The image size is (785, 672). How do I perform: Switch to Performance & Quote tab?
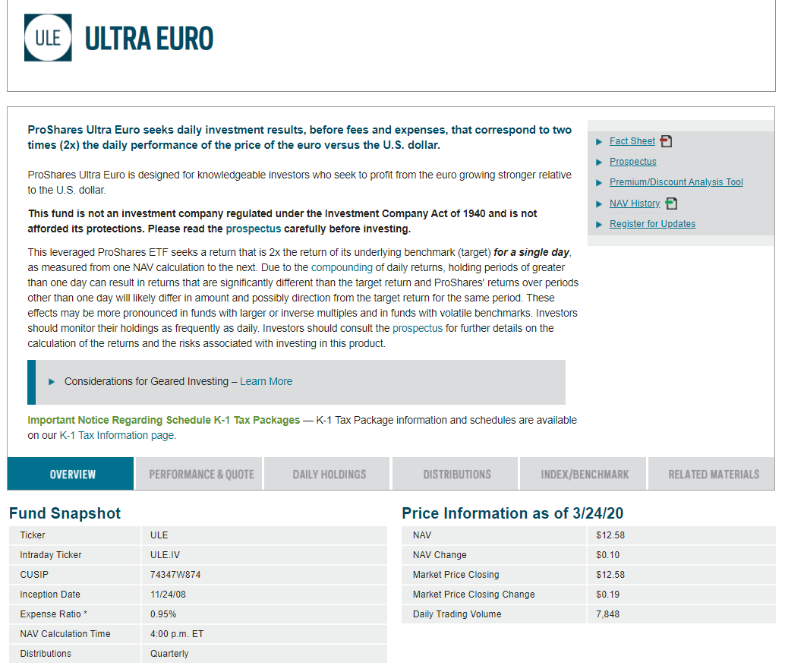[199, 474]
